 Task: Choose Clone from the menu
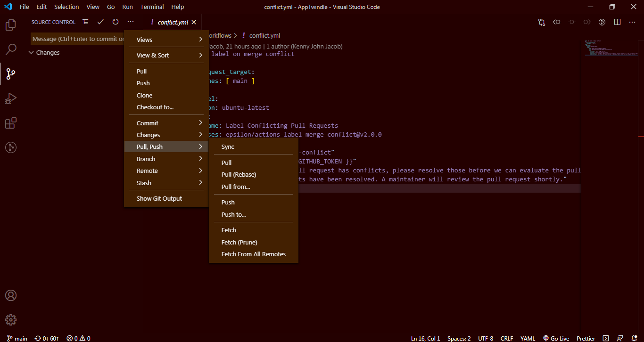tap(166, 95)
